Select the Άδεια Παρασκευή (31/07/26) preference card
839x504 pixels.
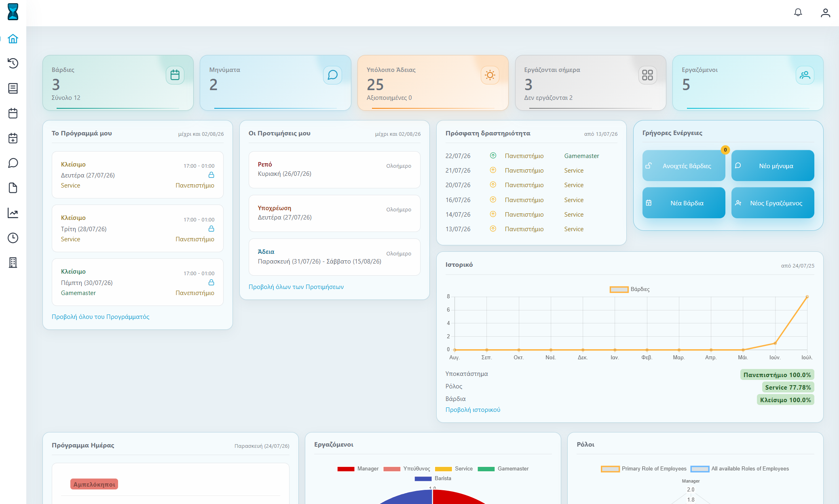334,257
